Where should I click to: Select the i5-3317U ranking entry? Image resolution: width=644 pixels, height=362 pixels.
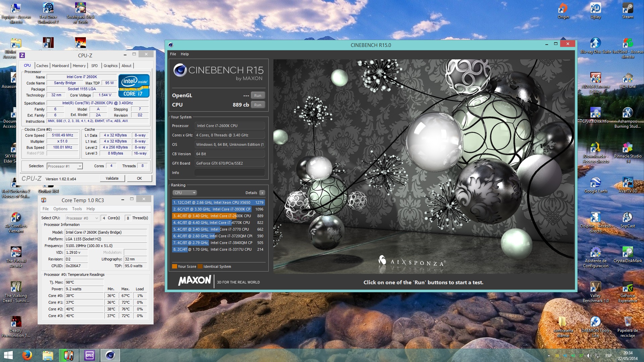218,249
